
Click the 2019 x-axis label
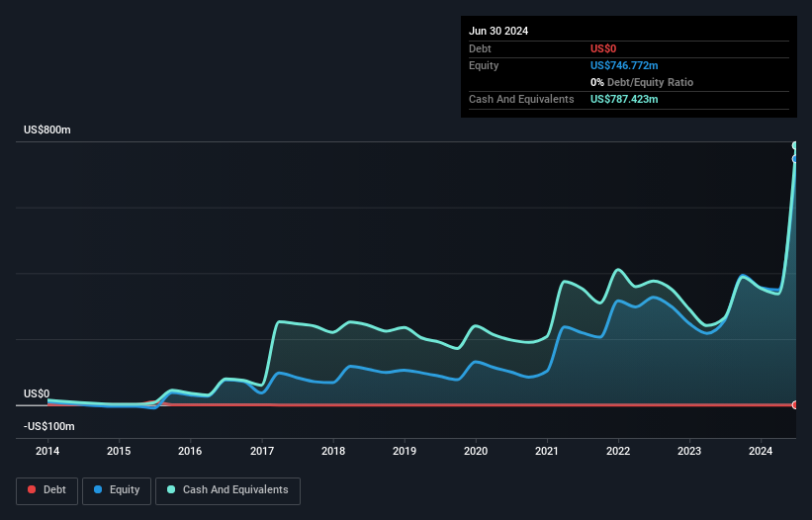[405, 451]
